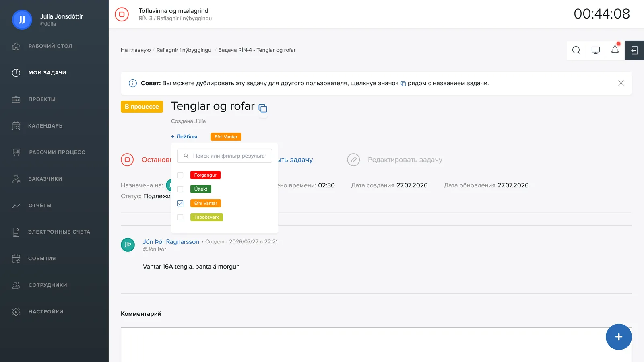This screenshot has height=362, width=644.
Task: Stop the running timer in the top bar
Action: coord(122,14)
